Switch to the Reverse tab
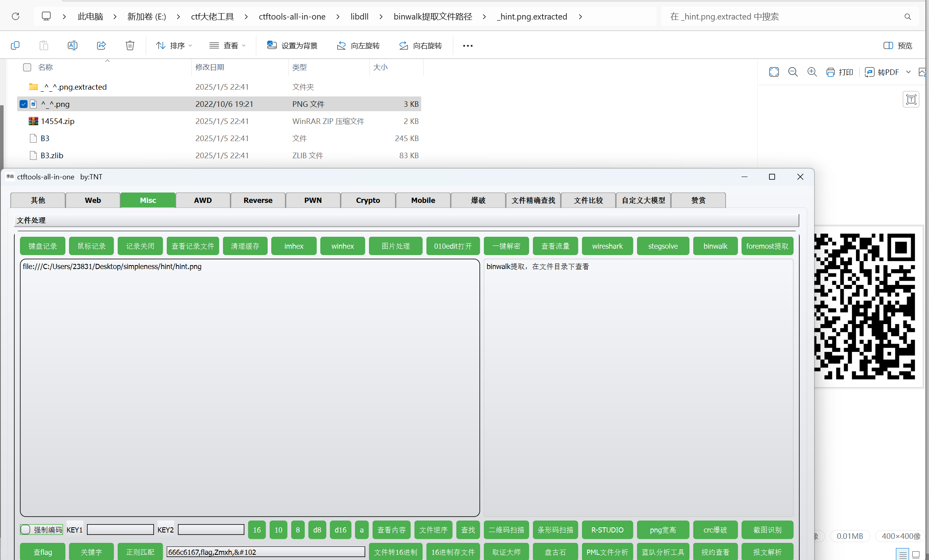929x560 pixels. (x=258, y=200)
